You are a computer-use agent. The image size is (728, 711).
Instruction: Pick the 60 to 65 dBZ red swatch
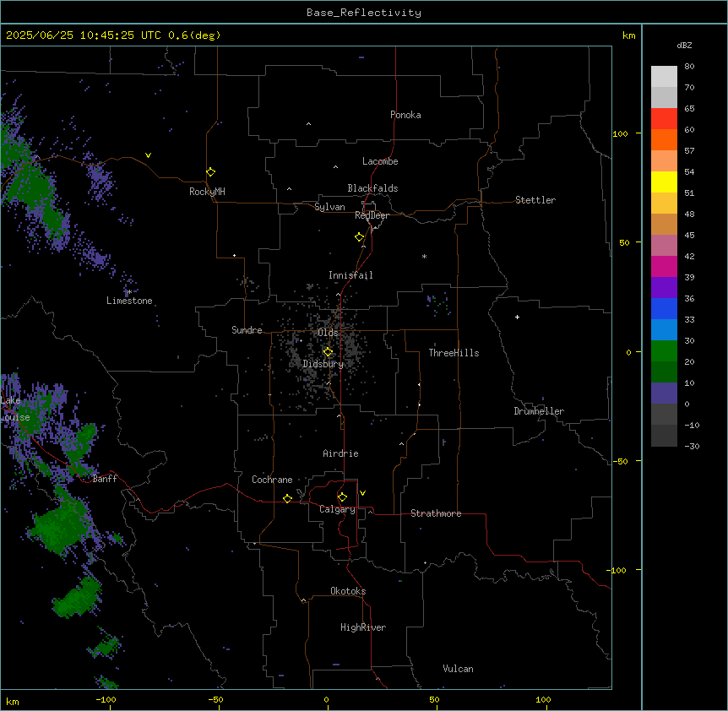pyautogui.click(x=664, y=119)
